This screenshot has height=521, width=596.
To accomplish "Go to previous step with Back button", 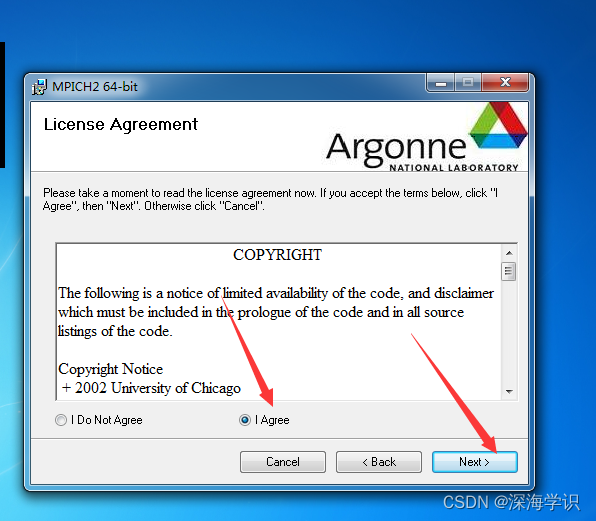I will 379,462.
